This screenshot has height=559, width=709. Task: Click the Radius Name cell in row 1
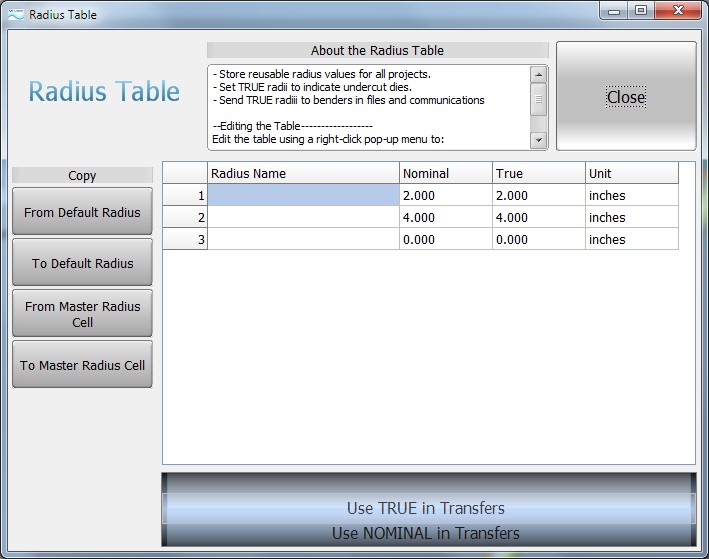pos(303,196)
